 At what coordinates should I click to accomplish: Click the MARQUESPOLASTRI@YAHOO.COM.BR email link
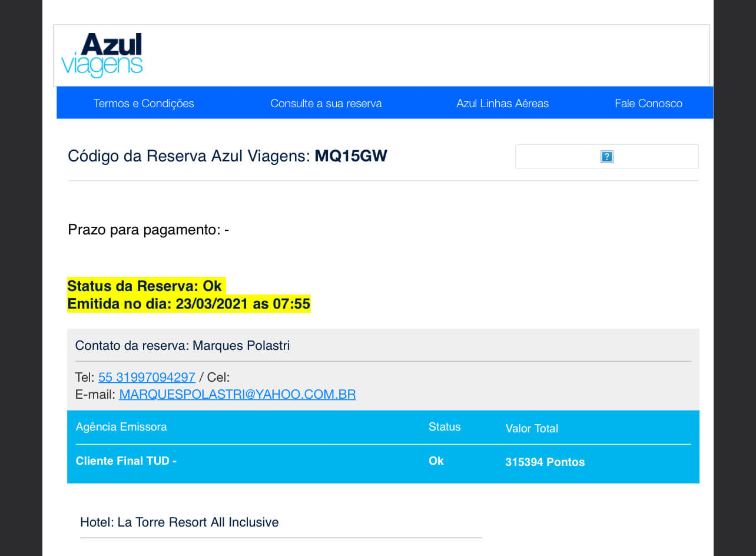pyautogui.click(x=237, y=395)
